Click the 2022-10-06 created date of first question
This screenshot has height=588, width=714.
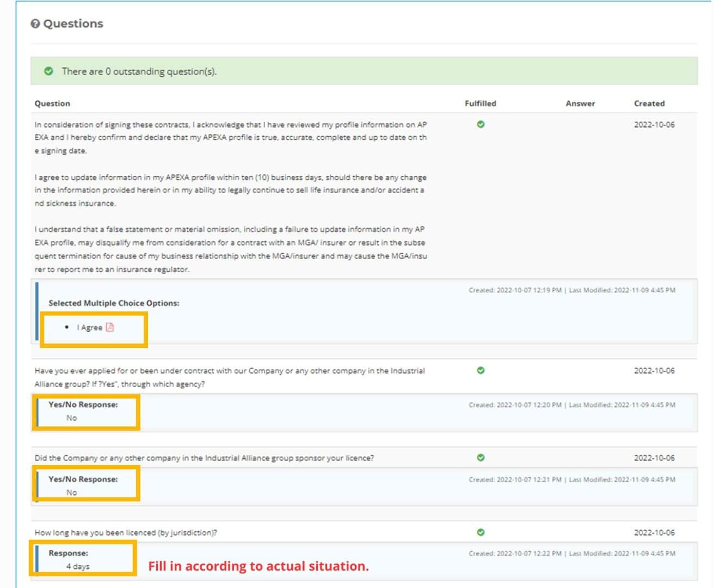654,125
